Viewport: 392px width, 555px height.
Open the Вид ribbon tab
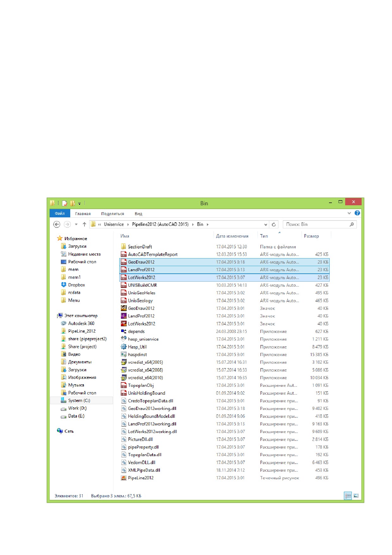pos(138,214)
